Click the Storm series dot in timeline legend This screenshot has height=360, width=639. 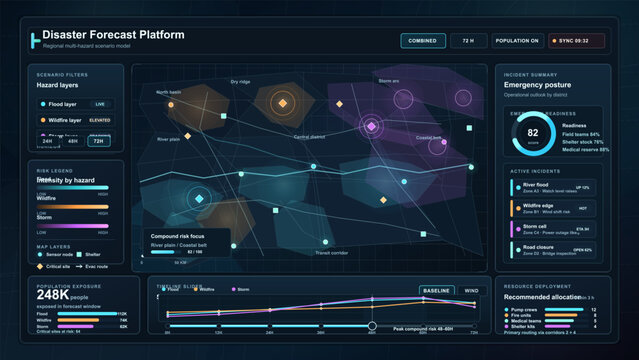click(234, 289)
